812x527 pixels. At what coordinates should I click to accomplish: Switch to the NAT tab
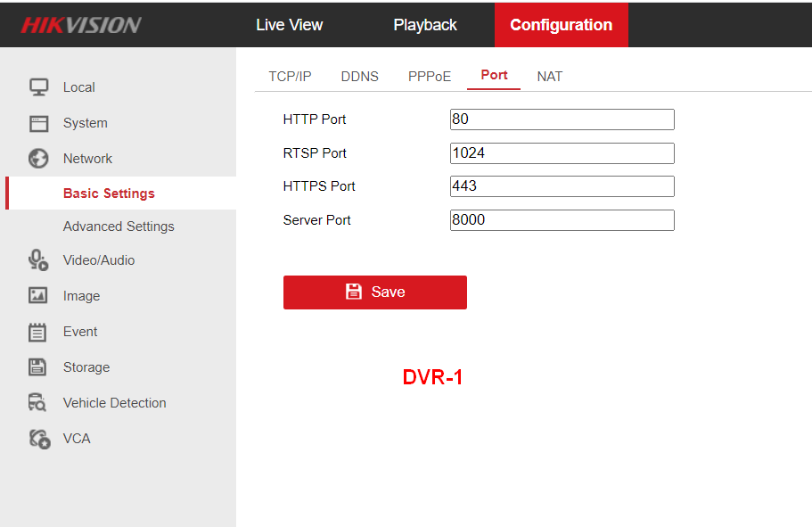pos(550,77)
